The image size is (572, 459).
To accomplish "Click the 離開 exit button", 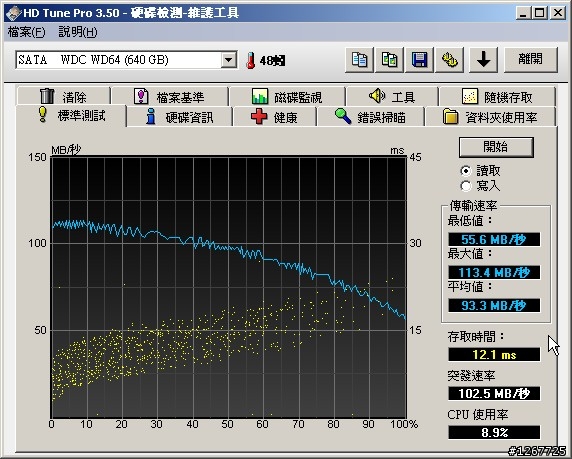I will (531, 59).
